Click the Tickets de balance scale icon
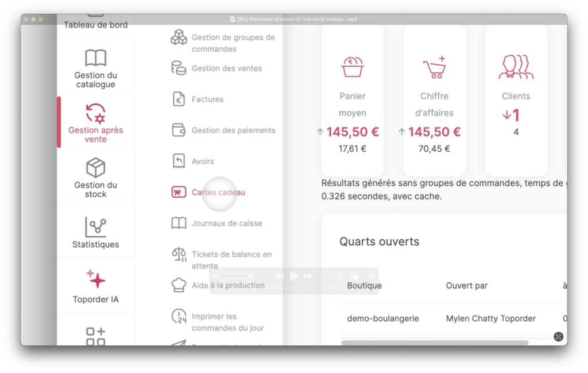The width and height of the screenshot is (588, 373). pos(179,255)
